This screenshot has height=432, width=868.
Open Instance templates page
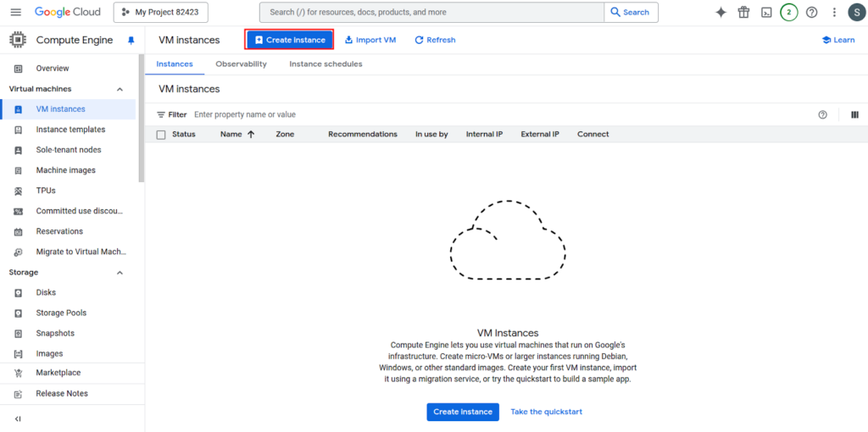pos(69,130)
